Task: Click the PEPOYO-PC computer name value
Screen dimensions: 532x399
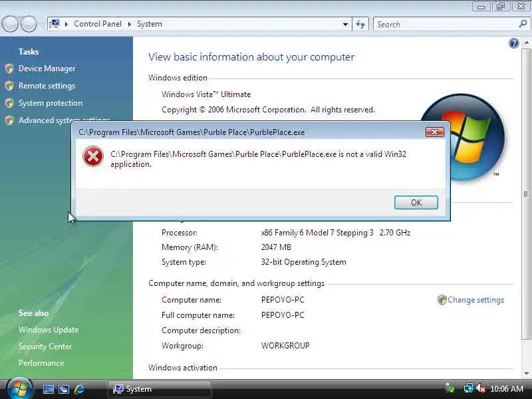Action: pos(283,300)
